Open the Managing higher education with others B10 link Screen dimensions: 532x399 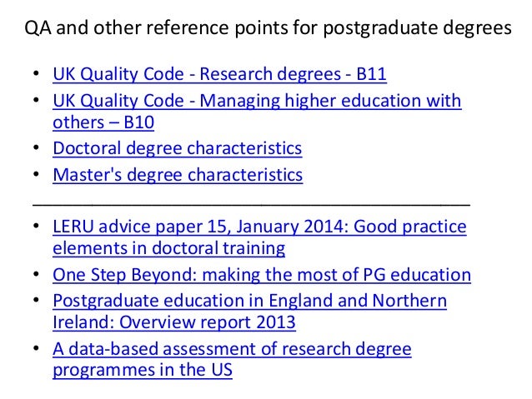click(257, 102)
